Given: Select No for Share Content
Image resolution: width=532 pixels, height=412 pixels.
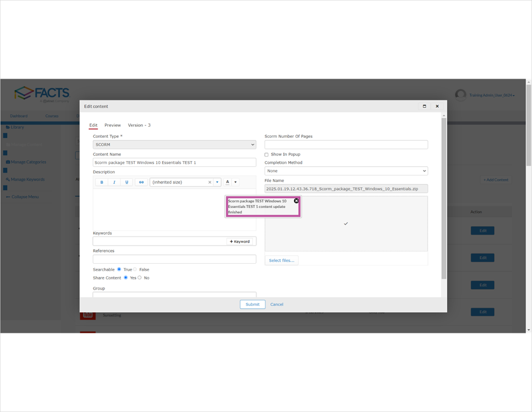Looking at the screenshot, I should [x=140, y=277].
